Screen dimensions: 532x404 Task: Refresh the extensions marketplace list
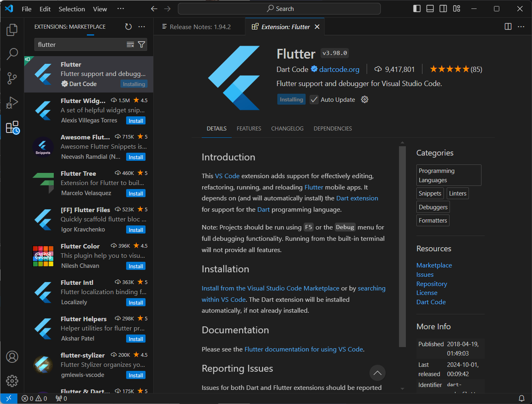point(128,27)
